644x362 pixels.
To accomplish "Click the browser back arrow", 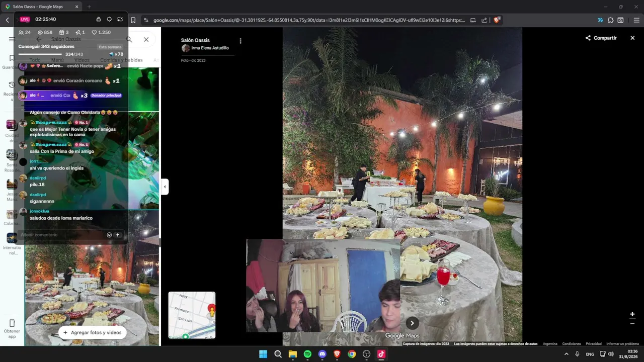I will coord(8,20).
